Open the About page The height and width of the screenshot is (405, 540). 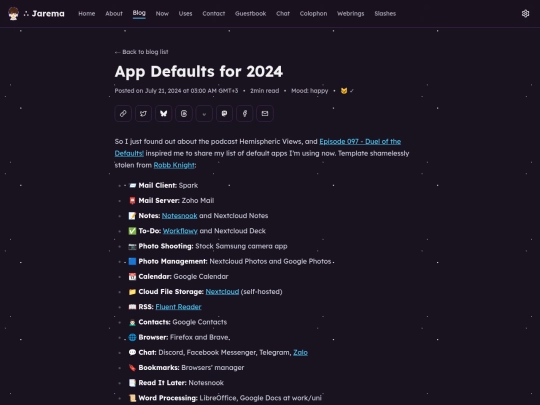click(114, 13)
